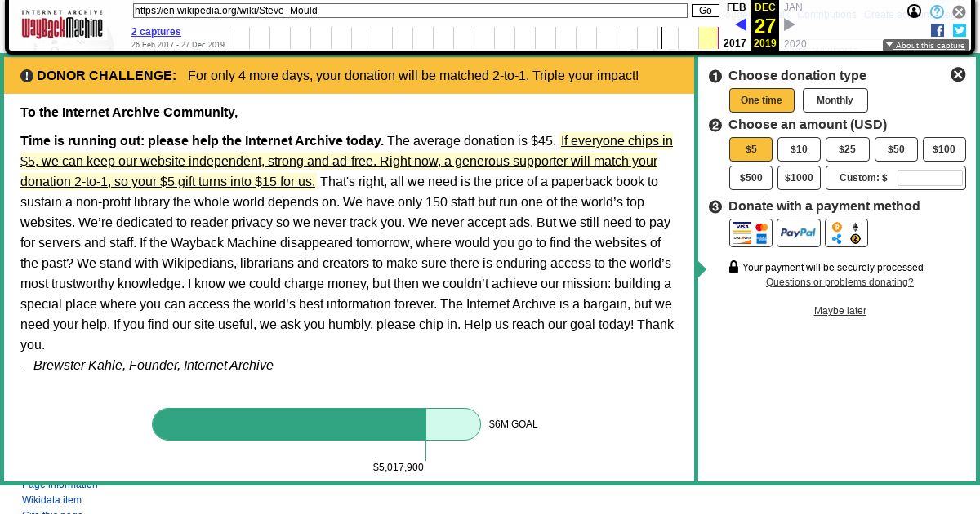Select highlighted 2019 year in timeline
The width and height of the screenshot is (980, 514).
click(765, 43)
